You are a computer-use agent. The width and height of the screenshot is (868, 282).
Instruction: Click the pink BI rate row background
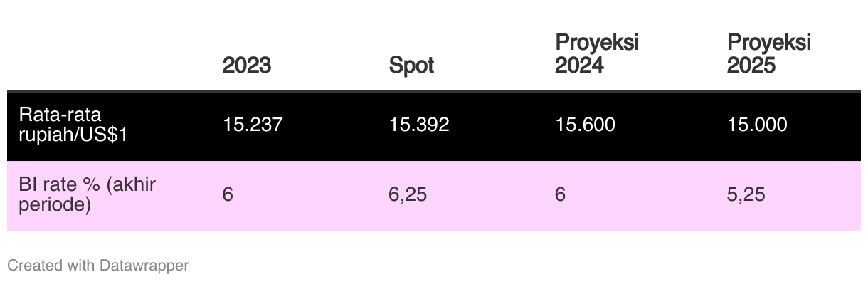434,196
